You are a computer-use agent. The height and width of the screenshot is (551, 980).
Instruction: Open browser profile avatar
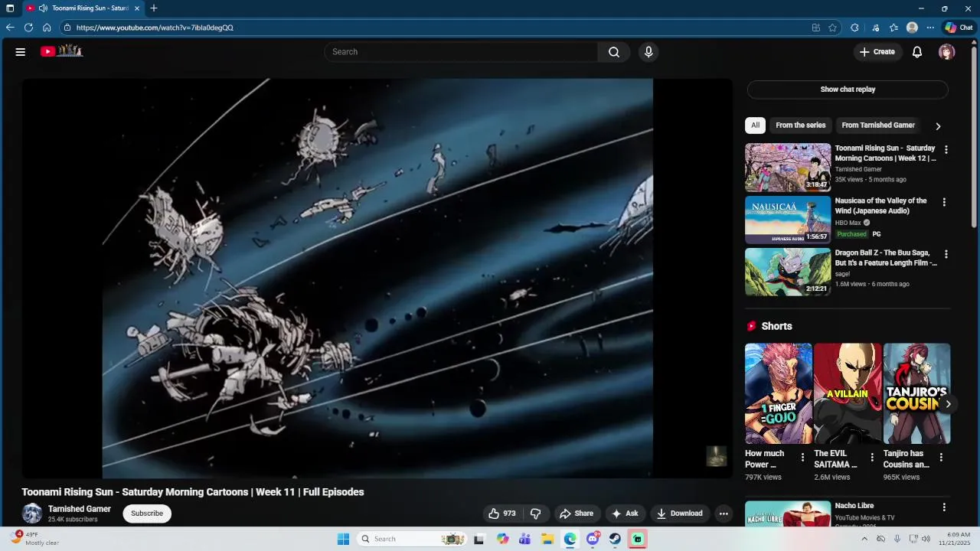coord(912,28)
